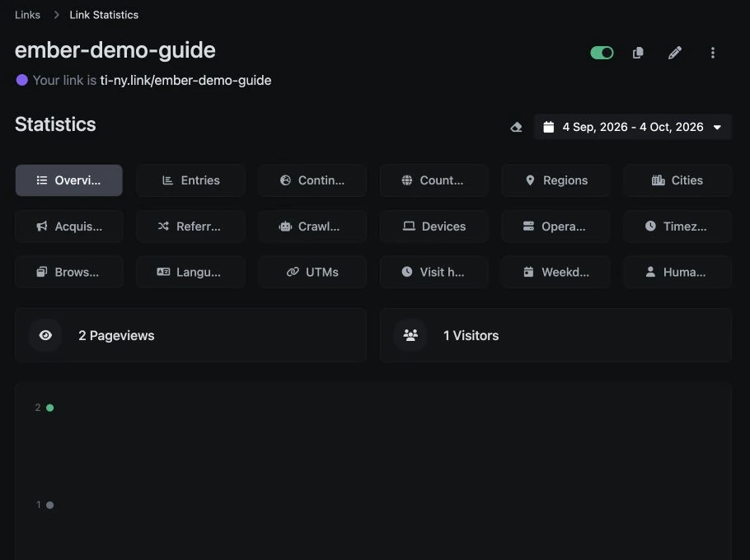
Task: Click the "2 Pageviews" text
Action: point(116,335)
